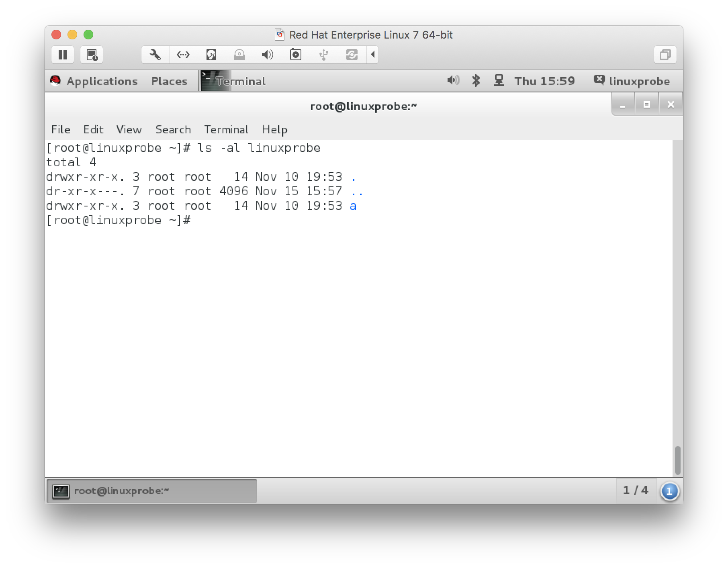Open the Places menu
Viewport: 728px width, 568px height.
pos(169,81)
